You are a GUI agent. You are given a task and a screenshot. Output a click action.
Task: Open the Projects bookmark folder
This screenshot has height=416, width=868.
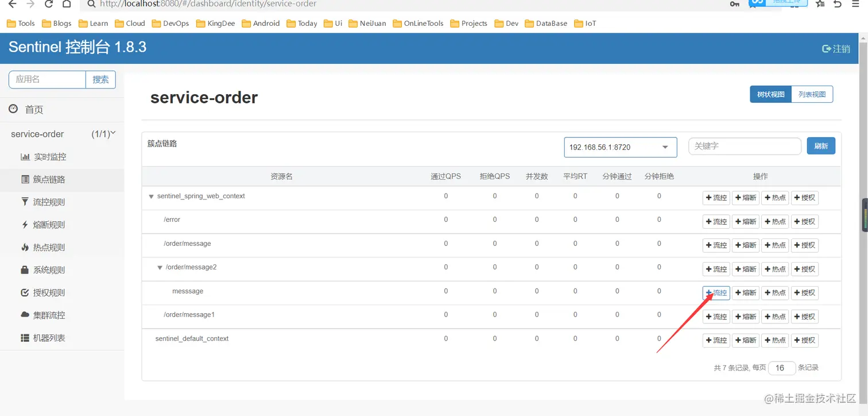point(468,24)
